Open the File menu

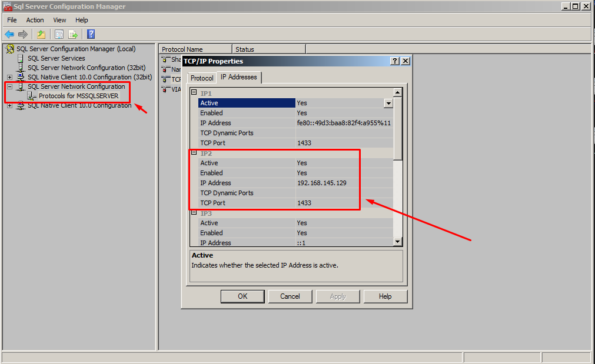(x=12, y=20)
